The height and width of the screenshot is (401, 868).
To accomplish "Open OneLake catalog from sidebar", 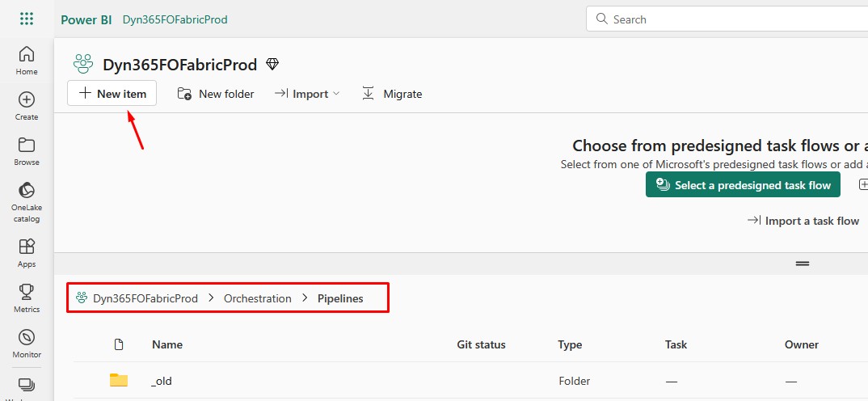I will coord(27,202).
